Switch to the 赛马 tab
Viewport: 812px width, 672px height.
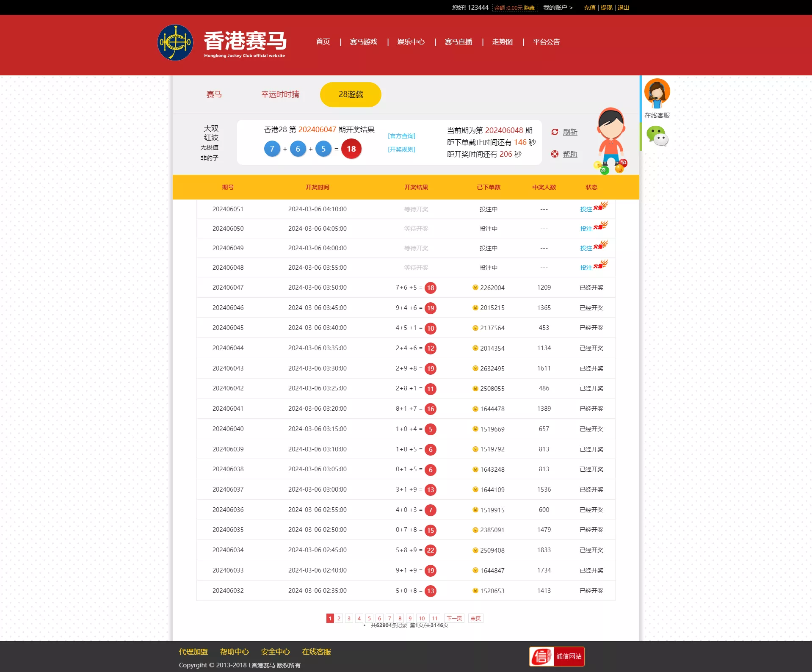pyautogui.click(x=214, y=94)
